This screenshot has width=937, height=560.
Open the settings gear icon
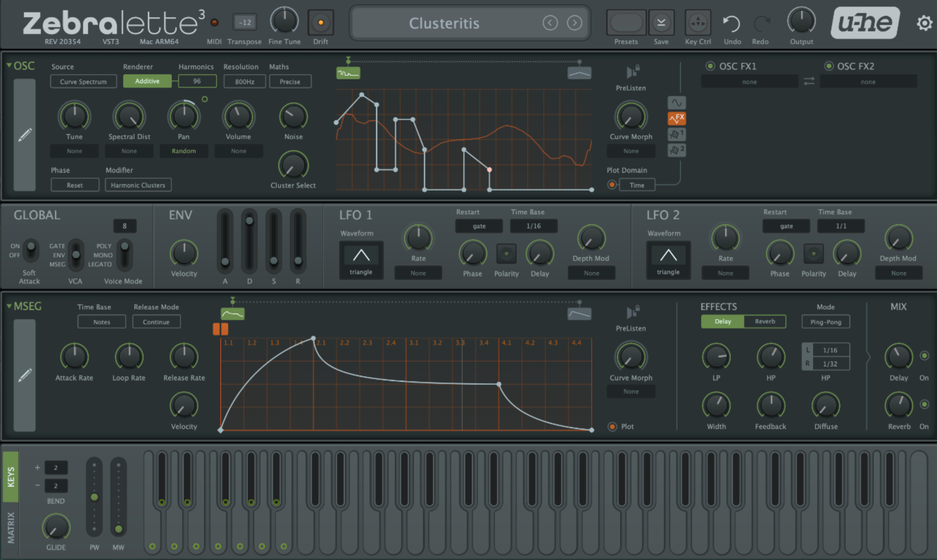pyautogui.click(x=924, y=23)
